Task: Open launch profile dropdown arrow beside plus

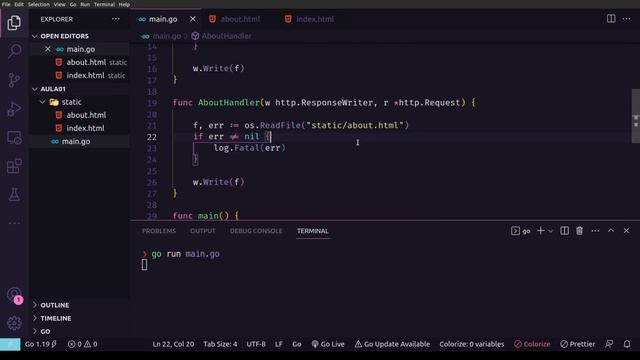Action: 550,231
